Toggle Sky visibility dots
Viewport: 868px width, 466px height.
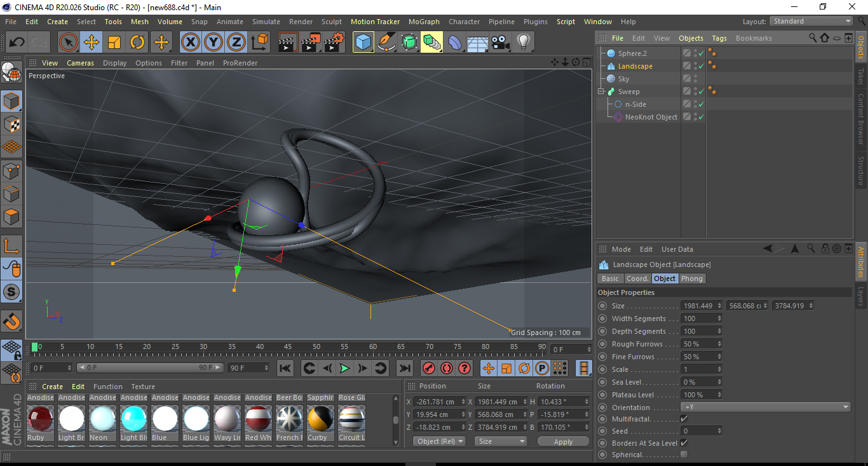(x=695, y=79)
